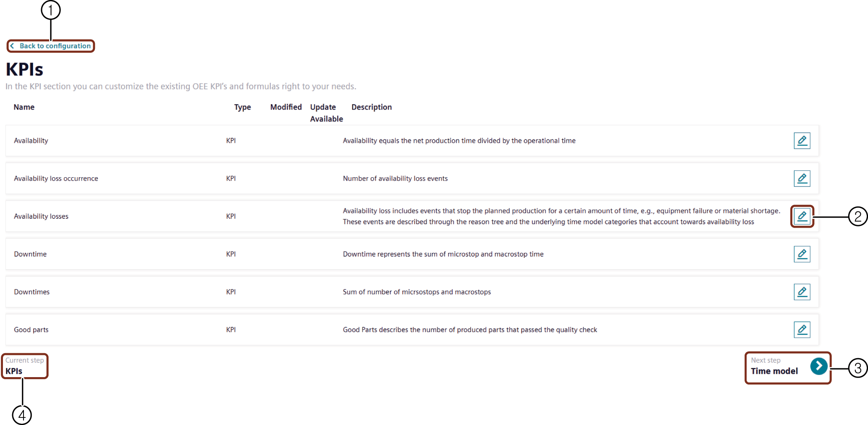
Task: Click the Type column header
Action: 242,107
